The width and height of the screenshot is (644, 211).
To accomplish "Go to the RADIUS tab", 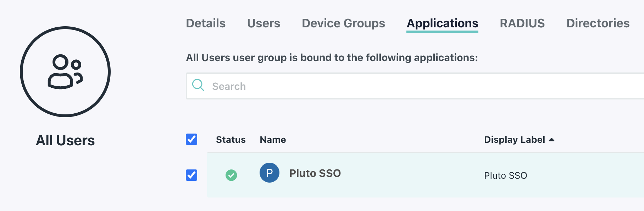I will pos(522,23).
